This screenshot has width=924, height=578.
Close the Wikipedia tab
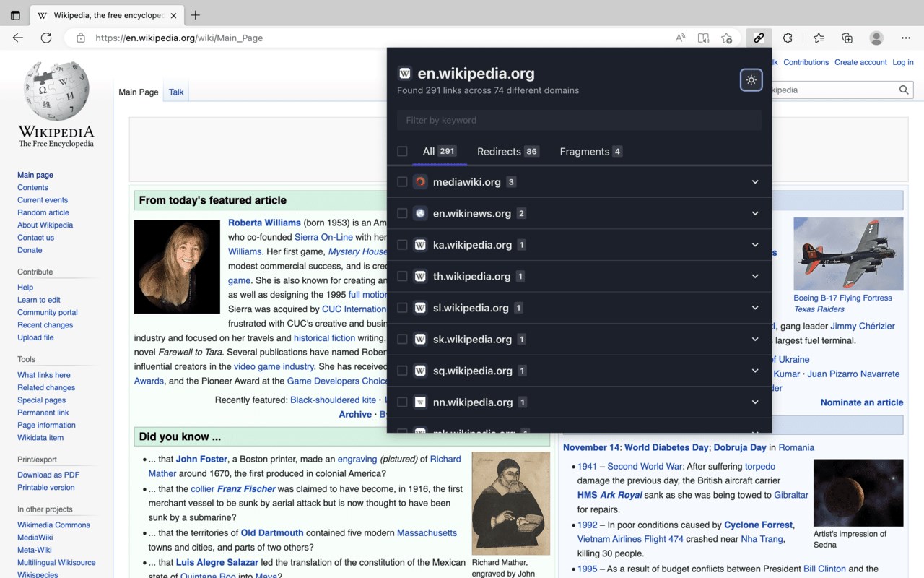(x=173, y=15)
